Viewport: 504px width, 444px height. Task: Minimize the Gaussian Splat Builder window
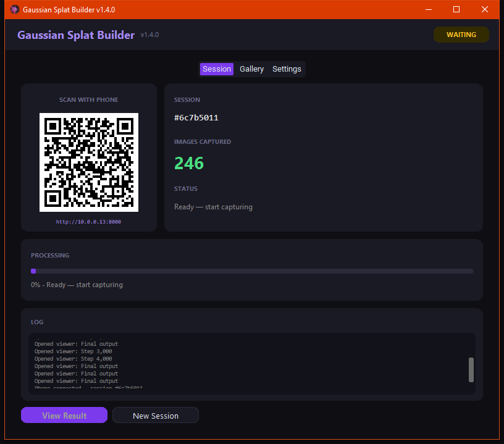tap(429, 10)
